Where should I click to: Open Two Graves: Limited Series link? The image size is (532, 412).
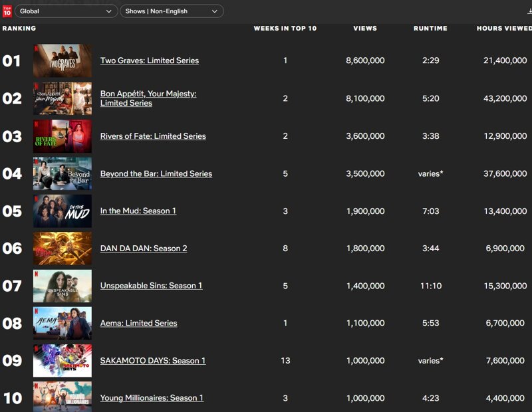(x=150, y=60)
